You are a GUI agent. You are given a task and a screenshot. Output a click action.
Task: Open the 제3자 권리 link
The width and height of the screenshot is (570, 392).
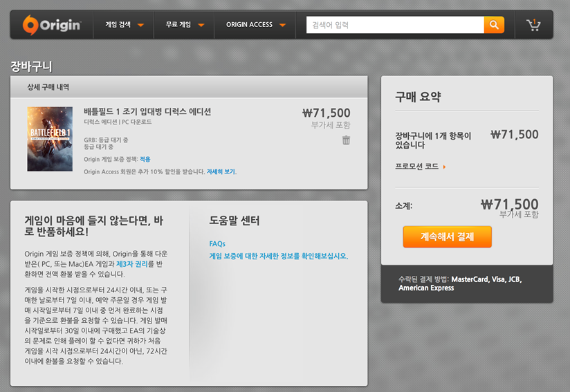(131, 264)
